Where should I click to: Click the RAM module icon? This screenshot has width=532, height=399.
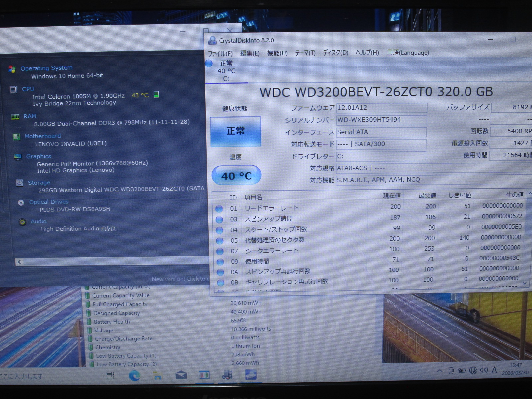click(15, 117)
